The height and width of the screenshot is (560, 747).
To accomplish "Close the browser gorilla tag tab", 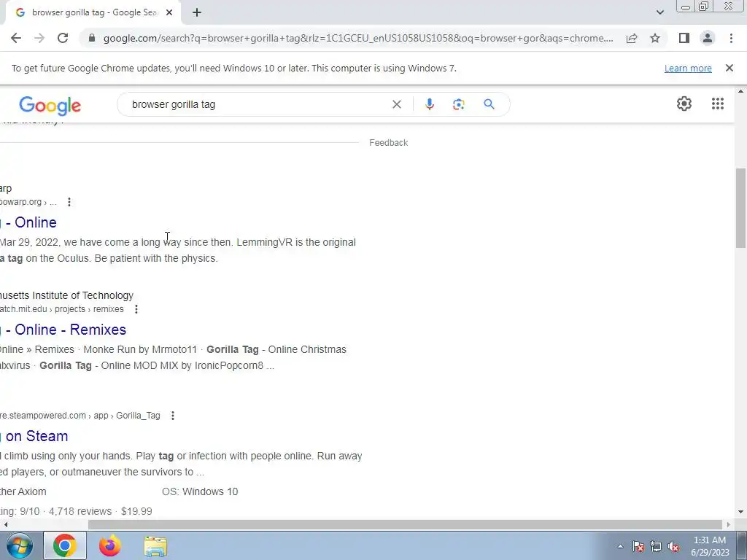I will coord(169,13).
